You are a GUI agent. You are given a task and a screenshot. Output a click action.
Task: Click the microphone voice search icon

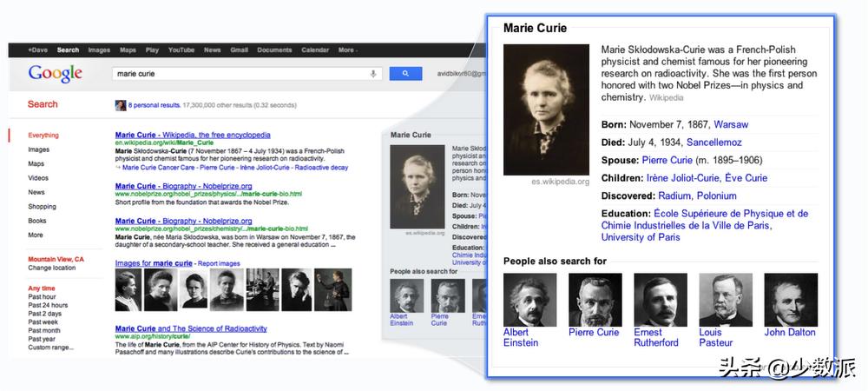[x=373, y=74]
